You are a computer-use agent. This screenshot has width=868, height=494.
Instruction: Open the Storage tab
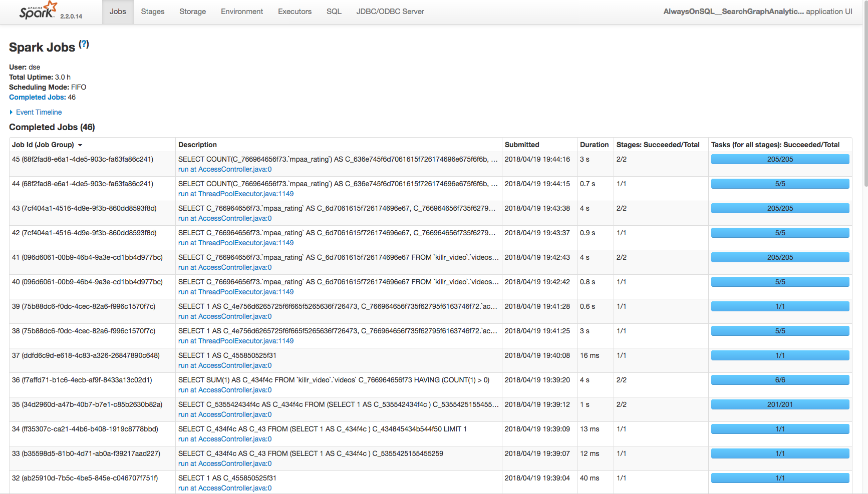[x=193, y=12]
